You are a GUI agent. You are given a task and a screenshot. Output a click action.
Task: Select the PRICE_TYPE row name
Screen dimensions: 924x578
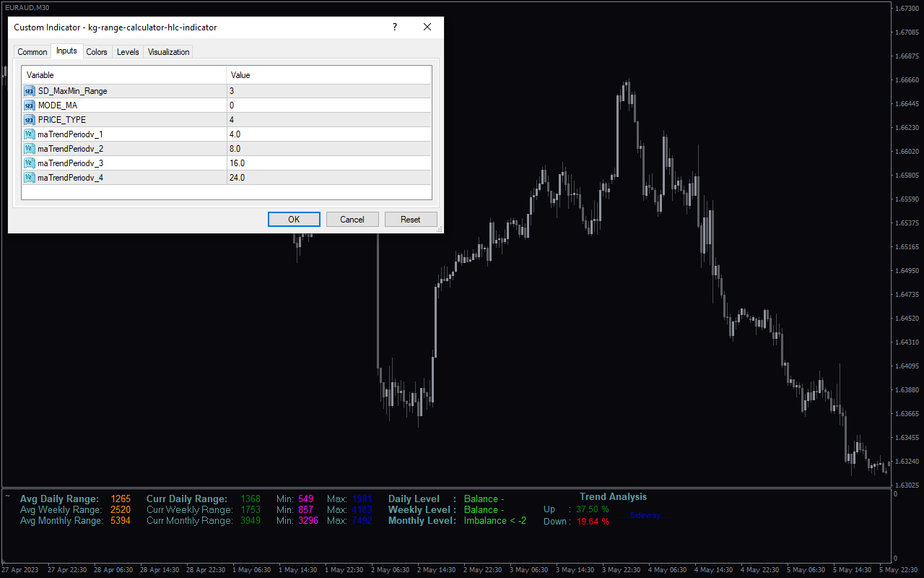point(62,120)
